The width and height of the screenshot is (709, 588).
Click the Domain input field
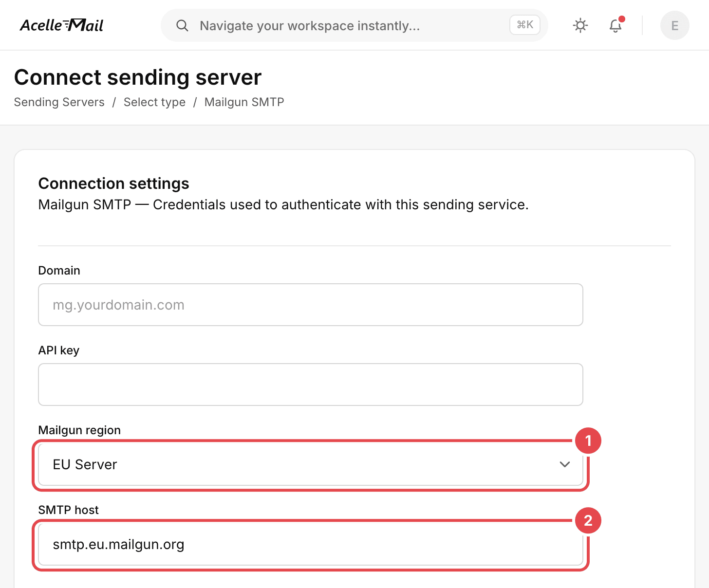tap(311, 305)
